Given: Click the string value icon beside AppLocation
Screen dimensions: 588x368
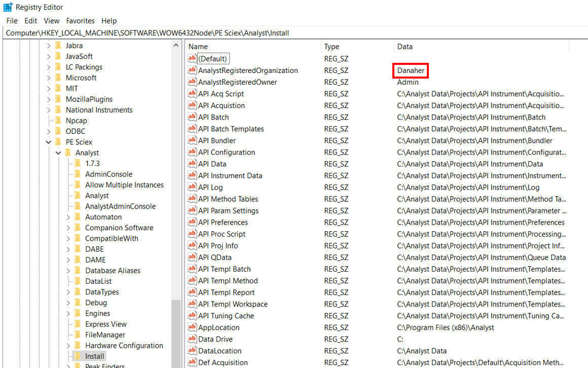Looking at the screenshot, I should [192, 327].
